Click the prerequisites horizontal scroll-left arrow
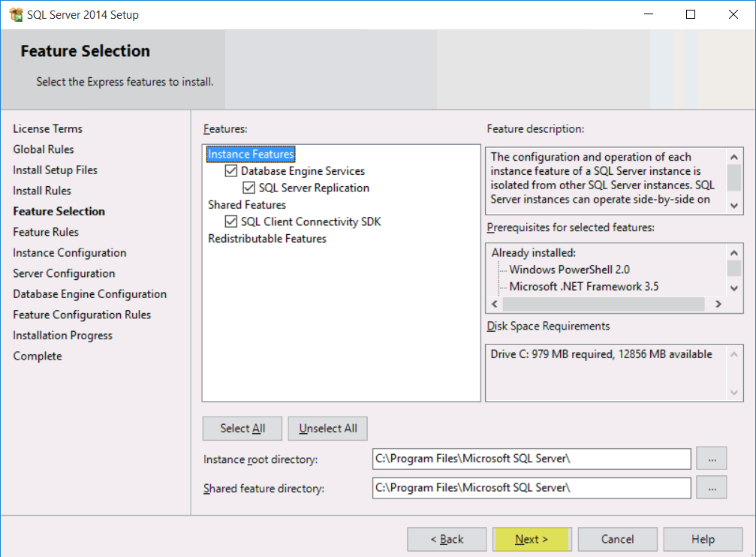 click(495, 304)
